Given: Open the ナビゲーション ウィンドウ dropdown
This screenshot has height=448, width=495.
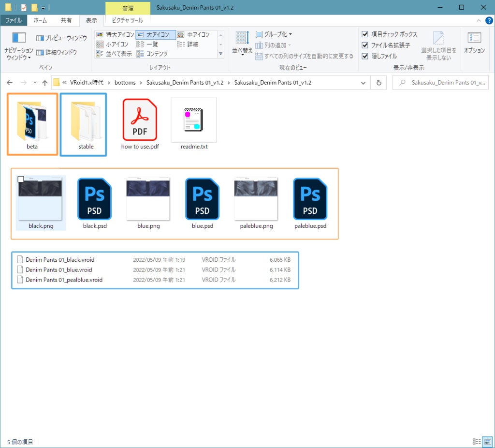Looking at the screenshot, I should pos(19,45).
